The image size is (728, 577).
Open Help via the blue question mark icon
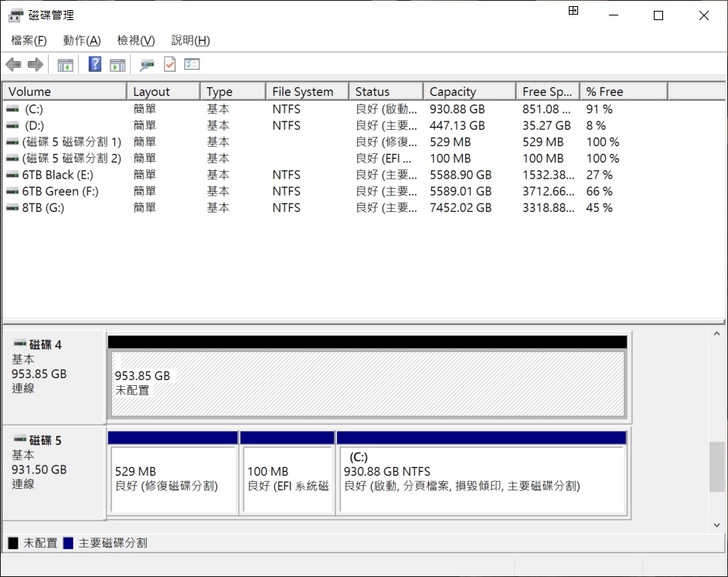[x=95, y=64]
